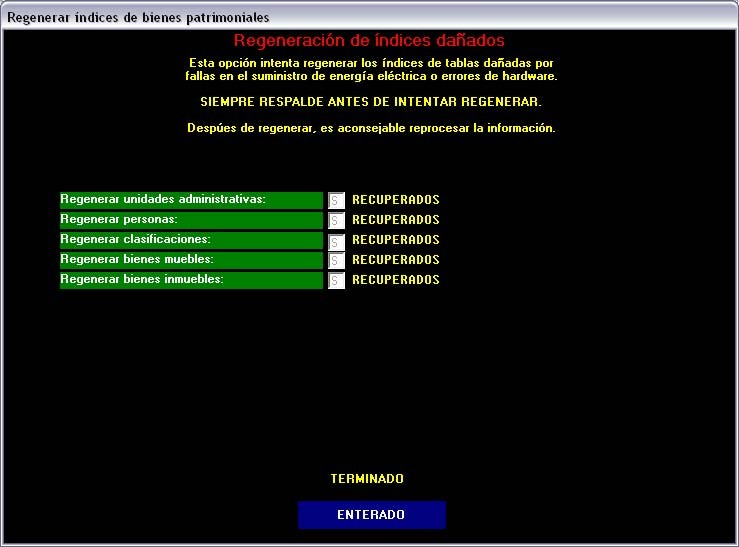Select the S field for Regenerar bienes inmuebles
The image size is (739, 547).
tap(336, 280)
